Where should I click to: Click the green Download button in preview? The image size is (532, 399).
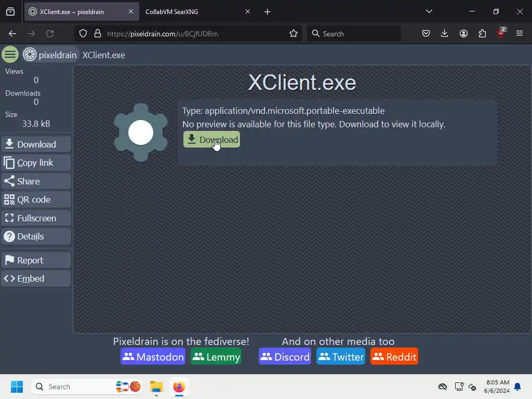point(211,139)
